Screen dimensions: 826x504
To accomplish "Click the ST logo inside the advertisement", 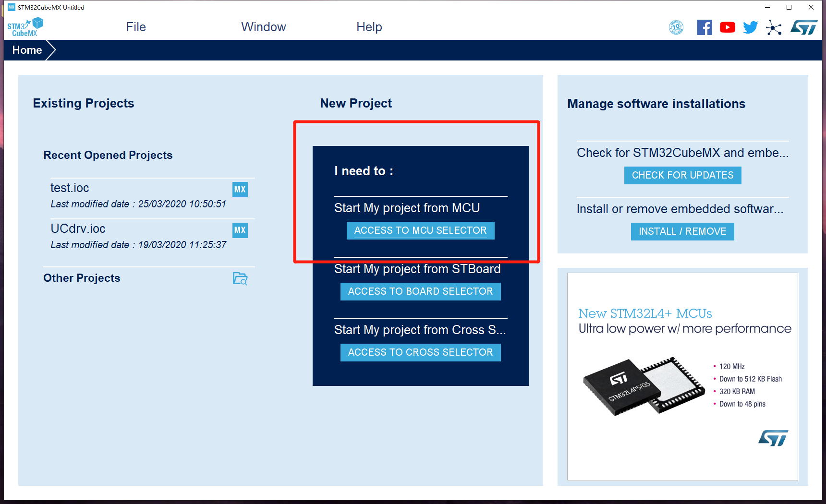I will point(773,438).
